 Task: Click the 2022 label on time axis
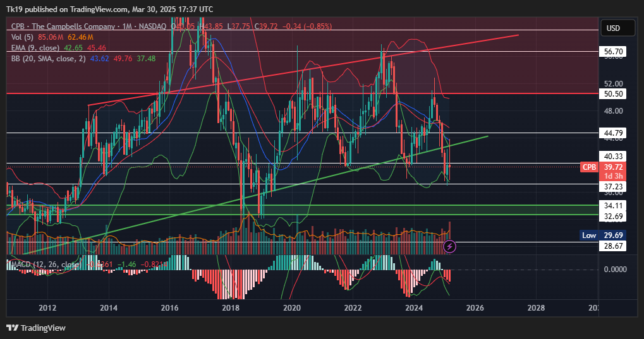(353, 308)
